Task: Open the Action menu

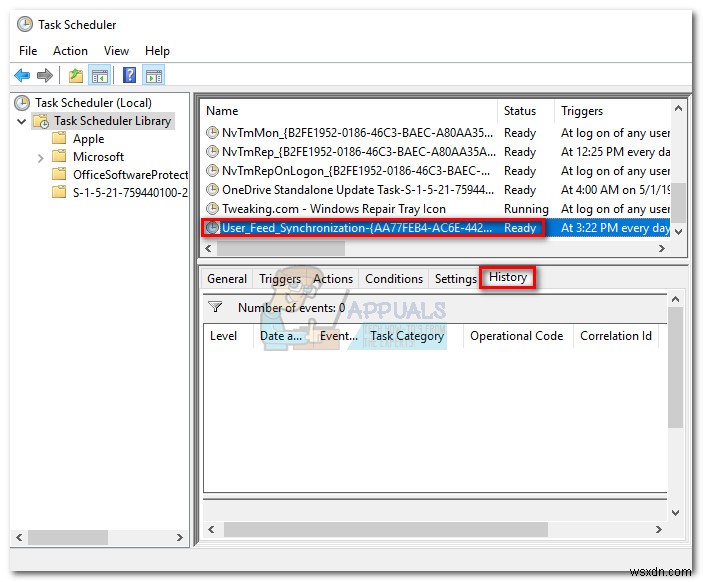Action: [70, 51]
